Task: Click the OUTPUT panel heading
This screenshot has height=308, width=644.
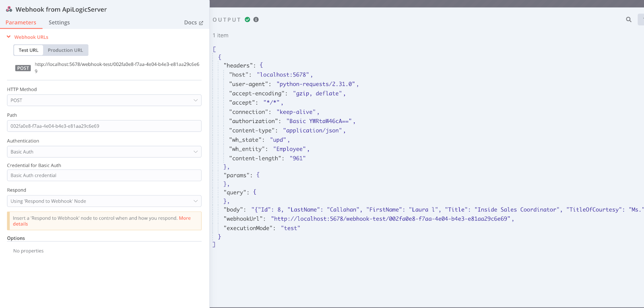Action: tap(227, 20)
